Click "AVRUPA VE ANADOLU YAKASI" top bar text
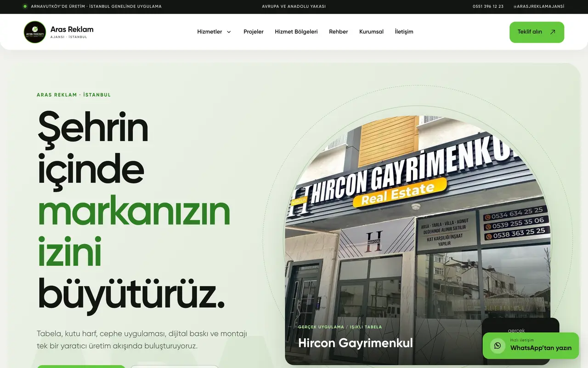The height and width of the screenshot is (368, 588). 294,6
